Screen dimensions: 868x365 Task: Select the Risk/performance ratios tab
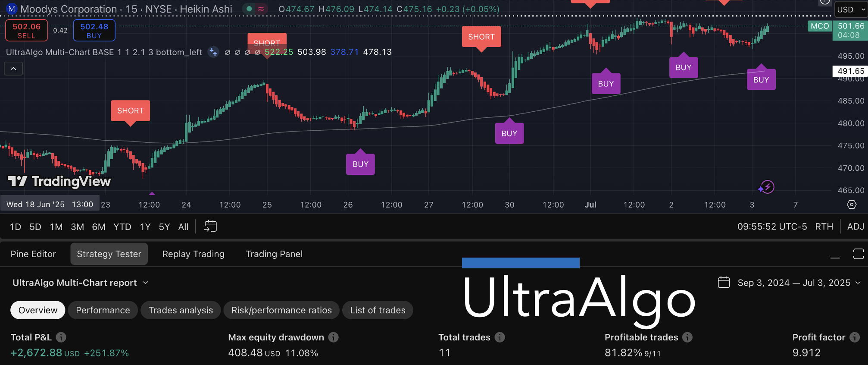pyautogui.click(x=281, y=310)
